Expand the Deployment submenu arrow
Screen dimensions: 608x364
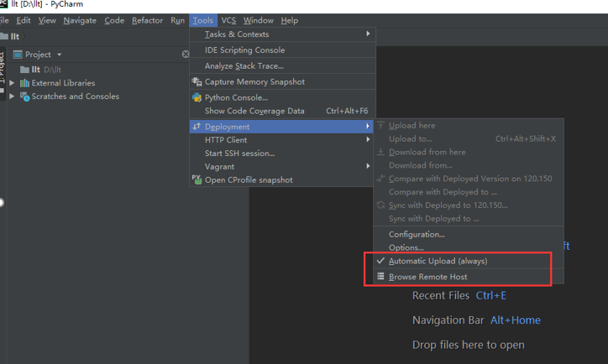pyautogui.click(x=368, y=127)
